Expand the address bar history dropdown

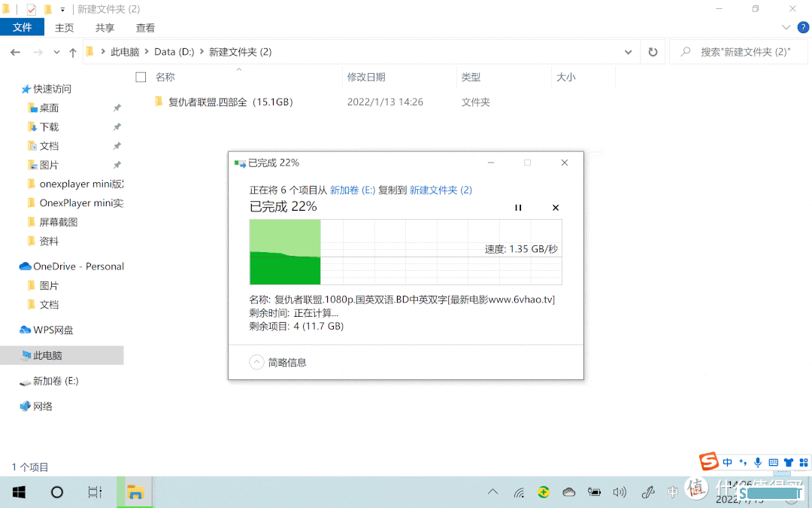628,52
